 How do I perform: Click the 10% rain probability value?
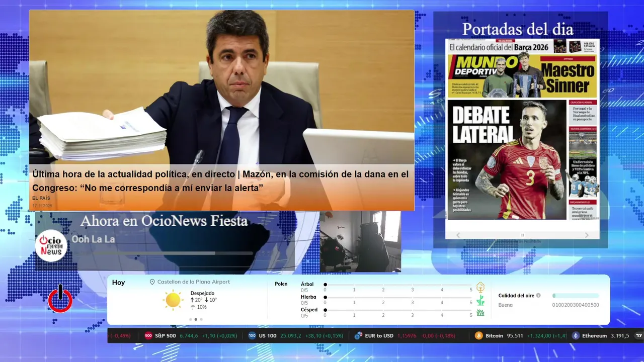coord(202,307)
